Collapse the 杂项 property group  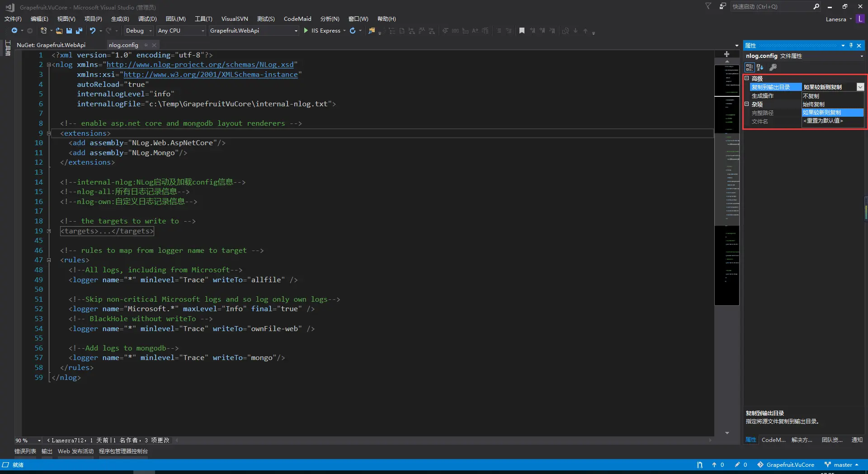[747, 104]
